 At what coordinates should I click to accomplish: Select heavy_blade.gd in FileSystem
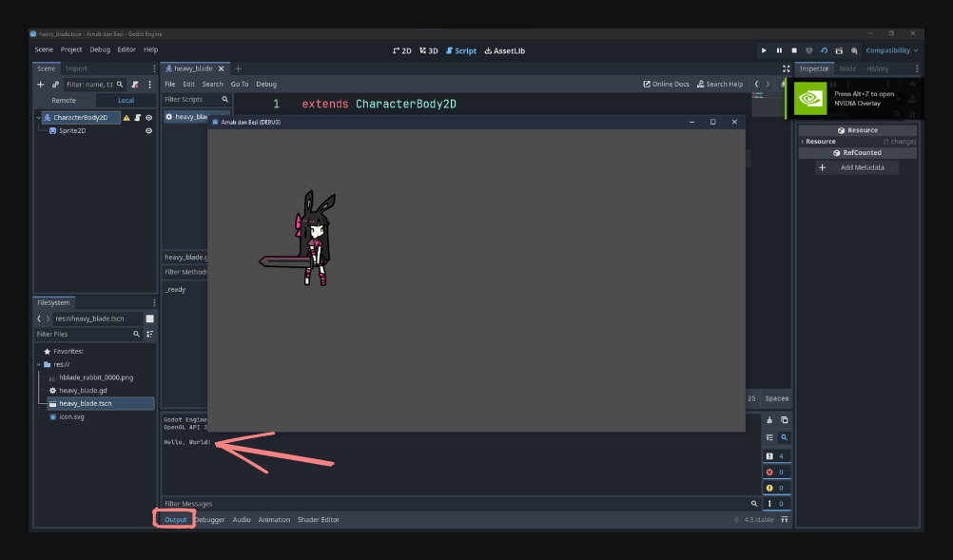tap(84, 391)
